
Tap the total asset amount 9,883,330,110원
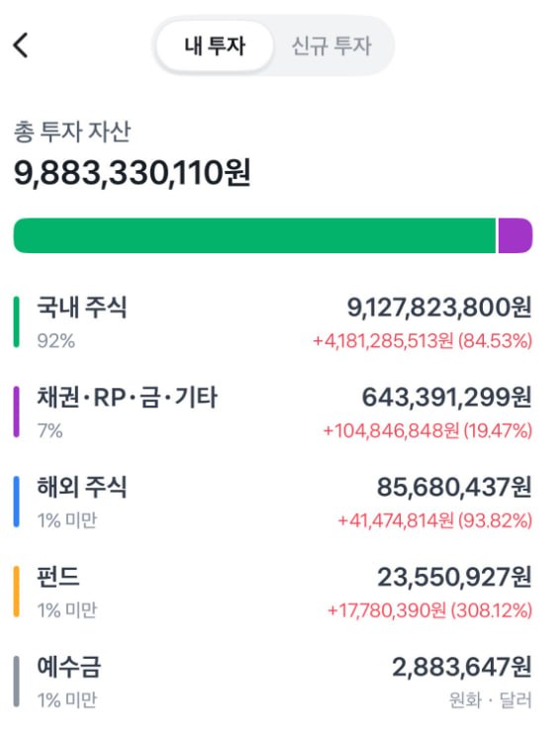pos(133,172)
